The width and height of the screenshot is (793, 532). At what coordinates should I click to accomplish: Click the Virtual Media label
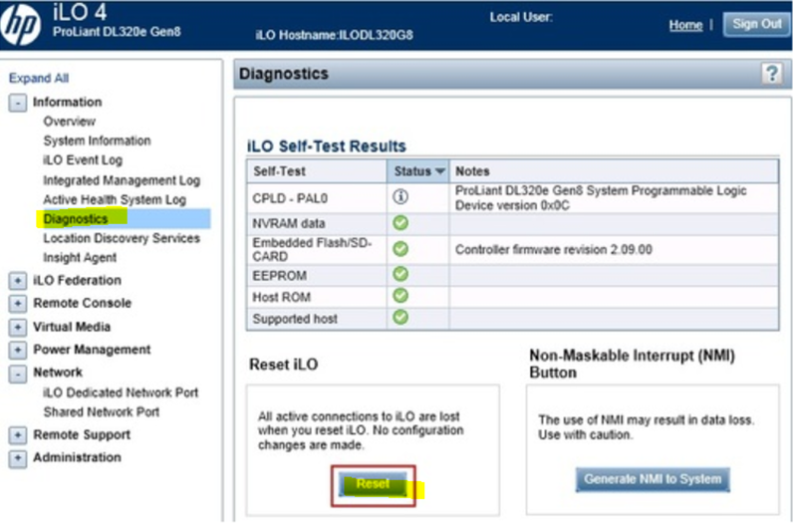click(x=72, y=327)
